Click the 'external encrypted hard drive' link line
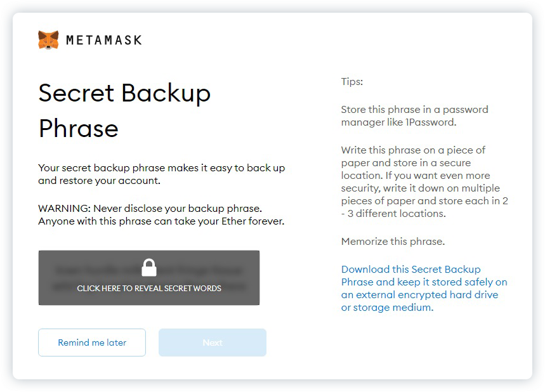 (419, 295)
